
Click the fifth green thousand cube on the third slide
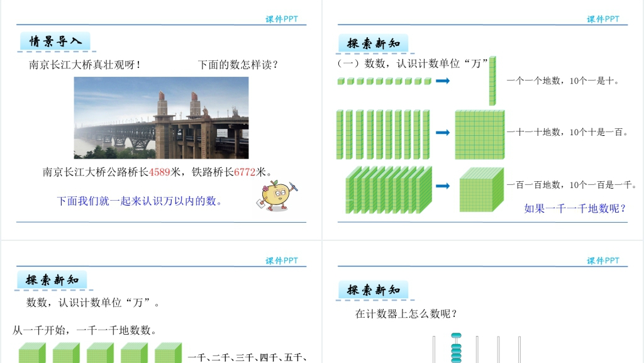click(x=168, y=353)
